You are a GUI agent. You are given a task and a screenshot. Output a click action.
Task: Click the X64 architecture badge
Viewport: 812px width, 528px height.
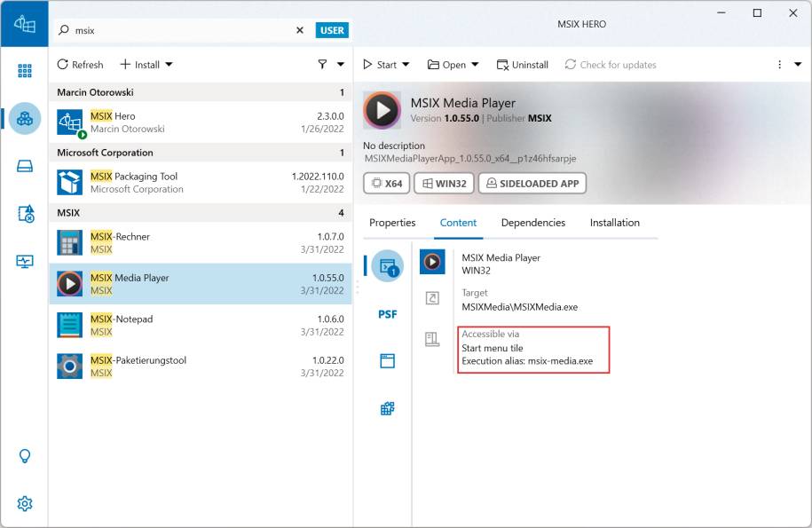point(386,183)
